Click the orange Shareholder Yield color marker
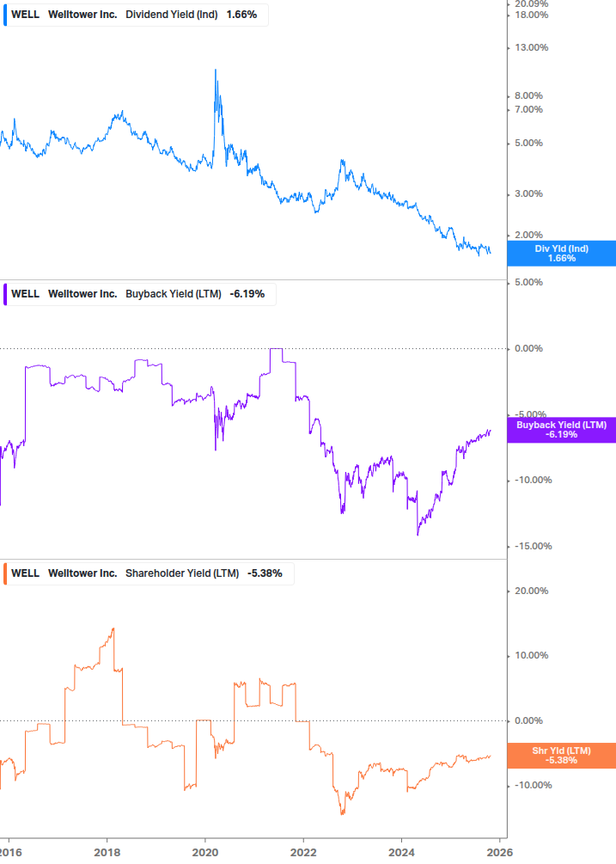This screenshot has width=616, height=864. click(x=6, y=573)
